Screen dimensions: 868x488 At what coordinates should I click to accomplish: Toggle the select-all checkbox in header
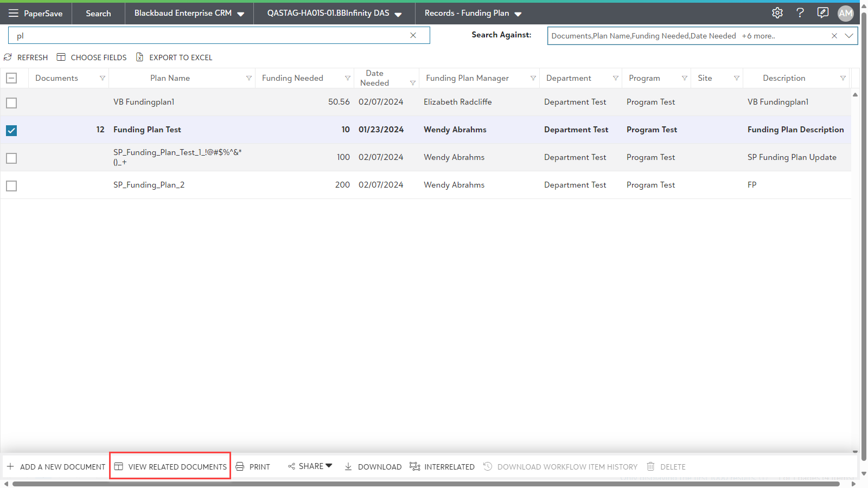[x=11, y=78]
